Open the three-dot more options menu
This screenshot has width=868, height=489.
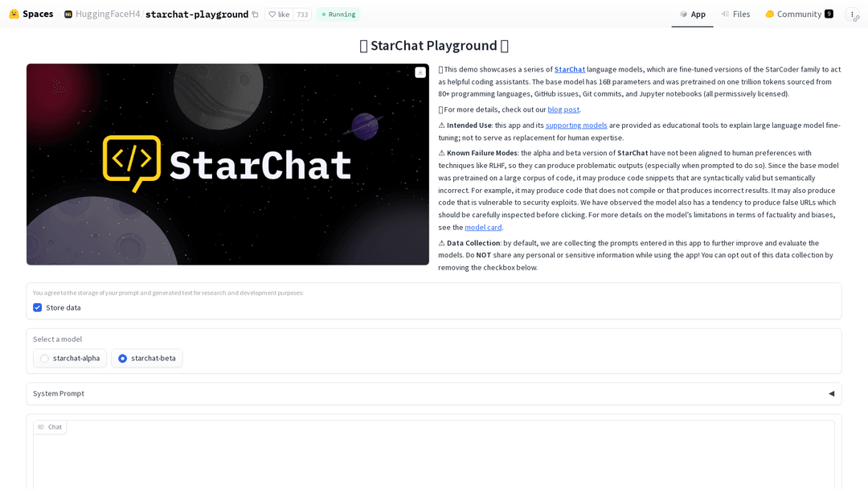[x=852, y=14]
